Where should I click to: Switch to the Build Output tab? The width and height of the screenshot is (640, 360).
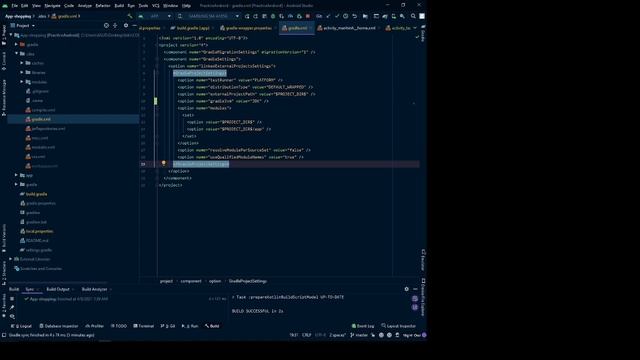pyautogui.click(x=58, y=289)
